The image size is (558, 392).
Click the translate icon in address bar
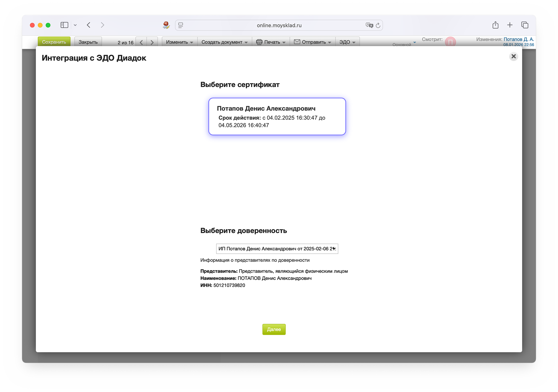(x=369, y=25)
